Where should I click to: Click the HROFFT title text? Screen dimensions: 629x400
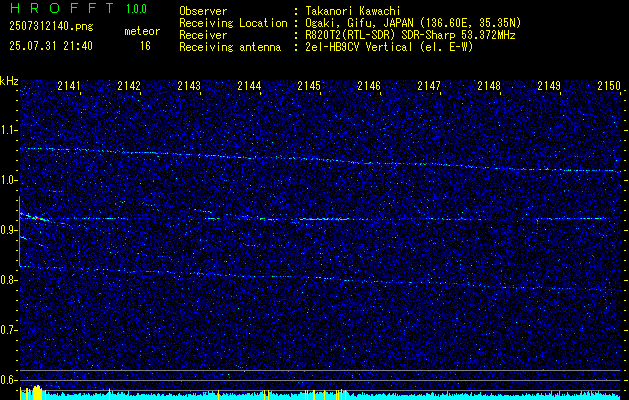62,8
